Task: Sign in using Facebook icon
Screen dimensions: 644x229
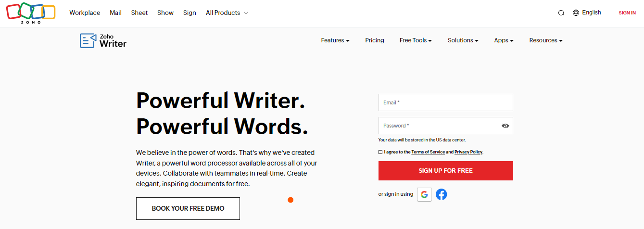Action: 441,194
